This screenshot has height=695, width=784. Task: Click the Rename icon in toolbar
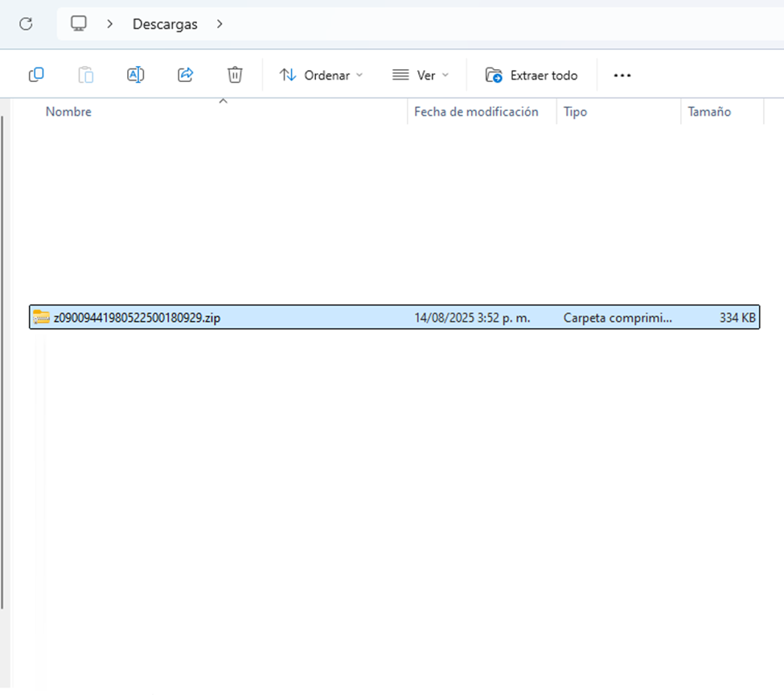(x=135, y=75)
